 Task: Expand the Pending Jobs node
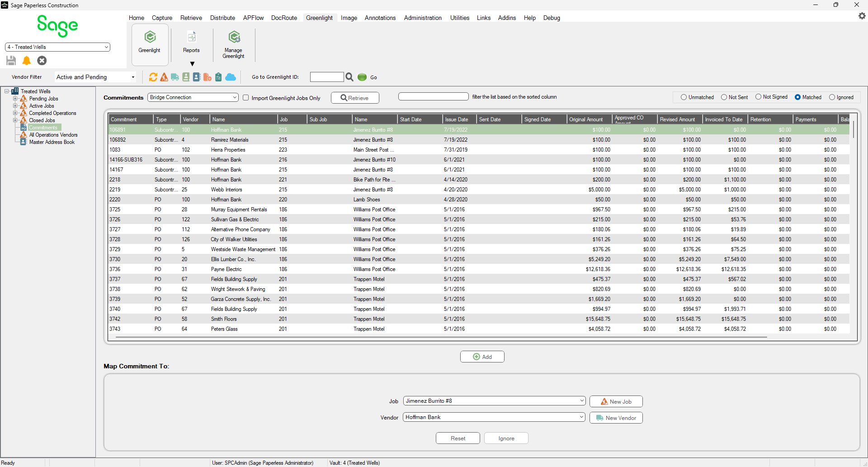pyautogui.click(x=15, y=98)
